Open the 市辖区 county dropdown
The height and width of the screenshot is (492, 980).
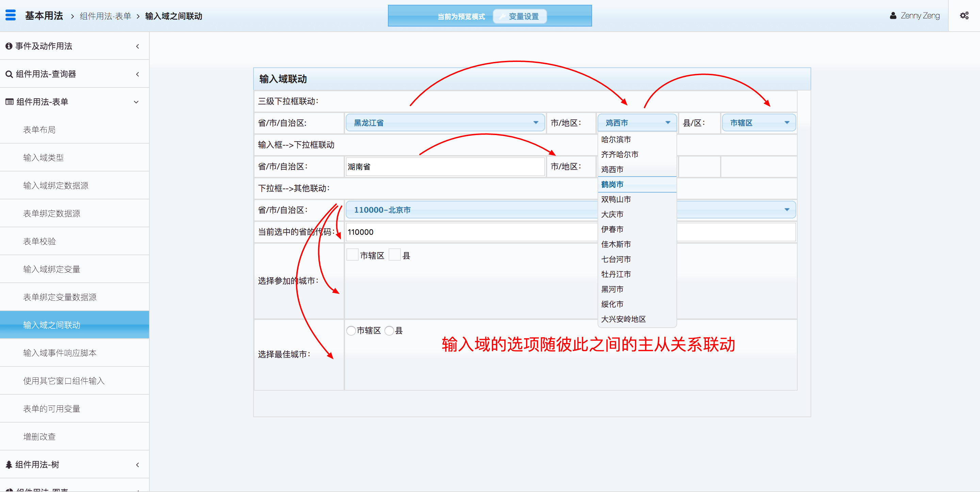(x=758, y=122)
